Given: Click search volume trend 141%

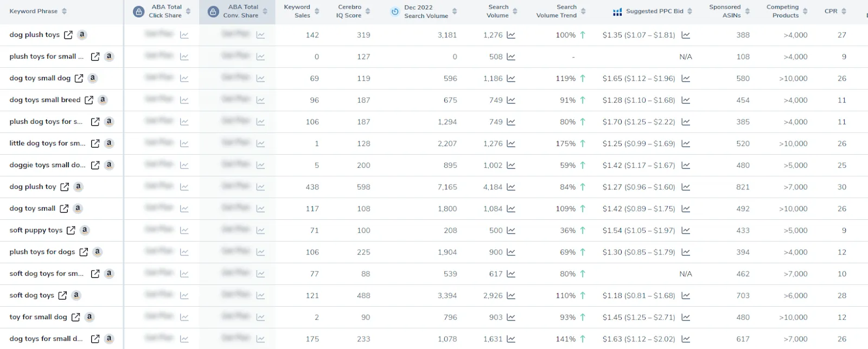Looking at the screenshot, I should [x=565, y=339].
